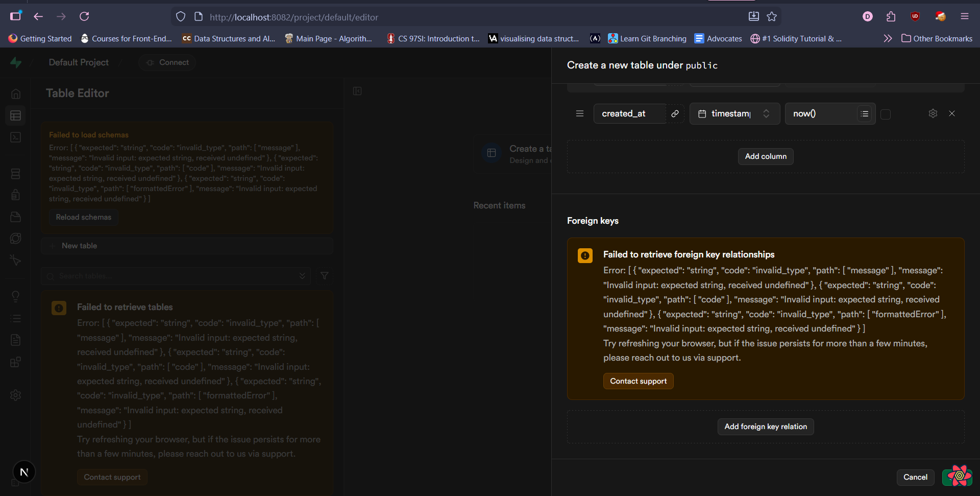Open the Authentication lock icon in sidebar
980x496 pixels.
[x=16, y=195]
